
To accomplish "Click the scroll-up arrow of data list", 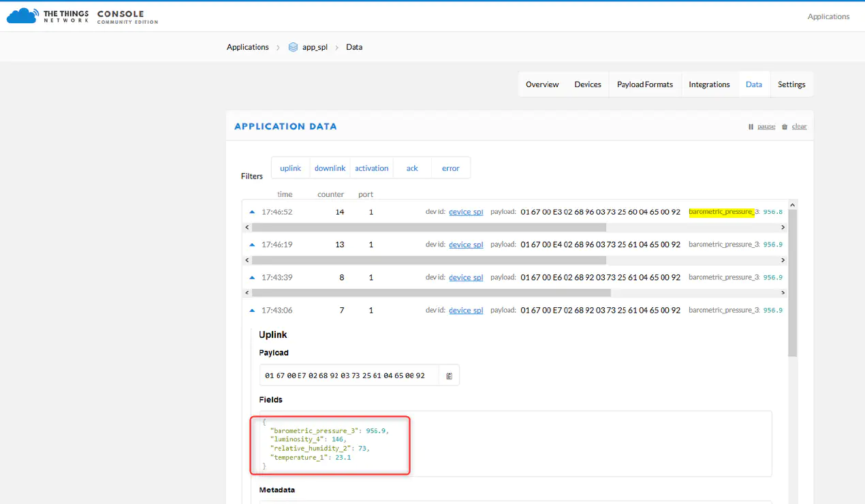I will (x=792, y=204).
